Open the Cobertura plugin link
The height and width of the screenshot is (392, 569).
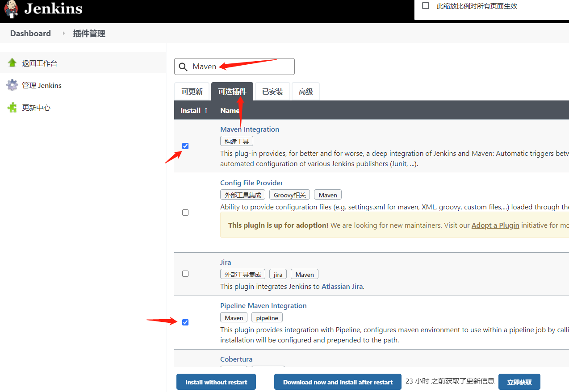236,359
